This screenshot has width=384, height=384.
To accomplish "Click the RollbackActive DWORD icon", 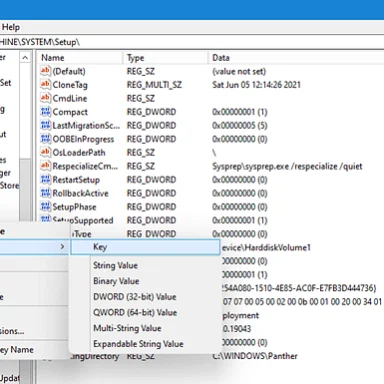I will (x=45, y=193).
